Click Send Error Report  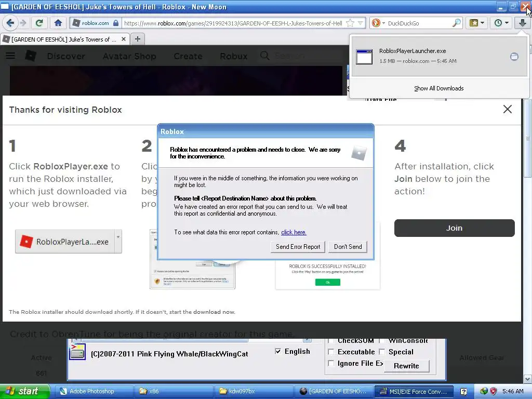coord(298,247)
